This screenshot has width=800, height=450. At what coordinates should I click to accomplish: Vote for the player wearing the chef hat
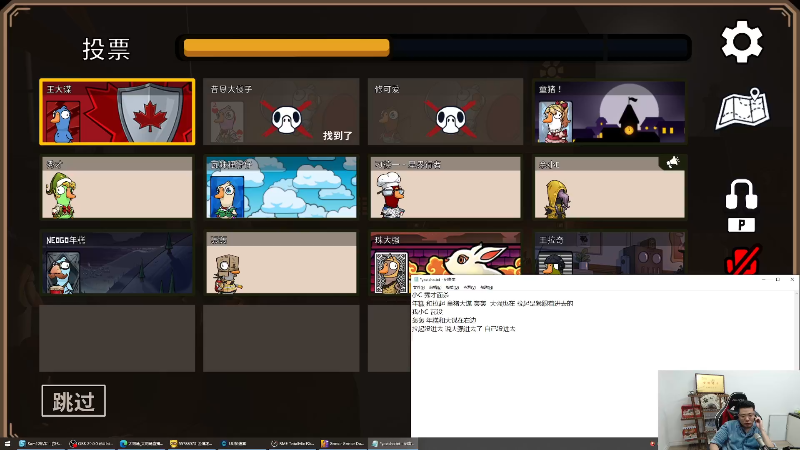click(x=445, y=187)
